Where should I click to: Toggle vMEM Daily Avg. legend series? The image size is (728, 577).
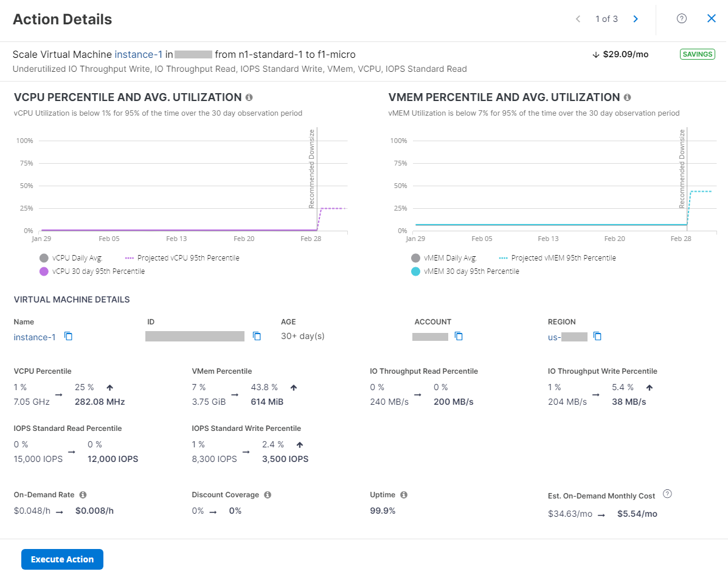tap(444, 258)
